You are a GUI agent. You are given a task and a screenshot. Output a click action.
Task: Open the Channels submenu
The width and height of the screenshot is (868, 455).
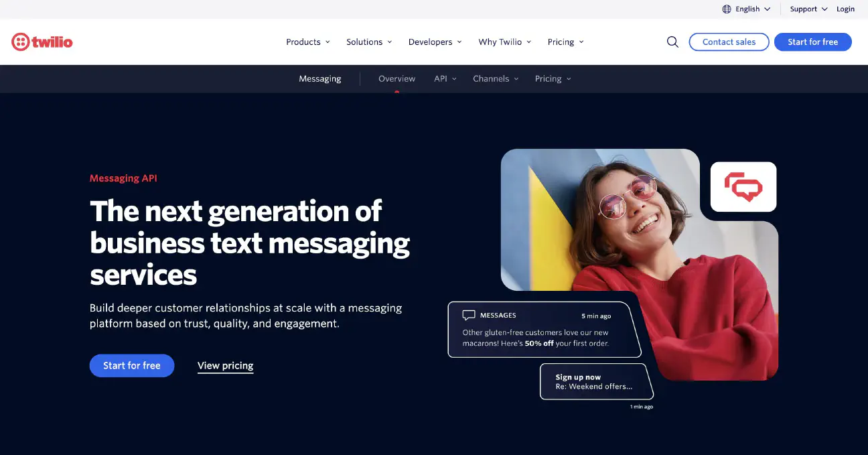496,78
